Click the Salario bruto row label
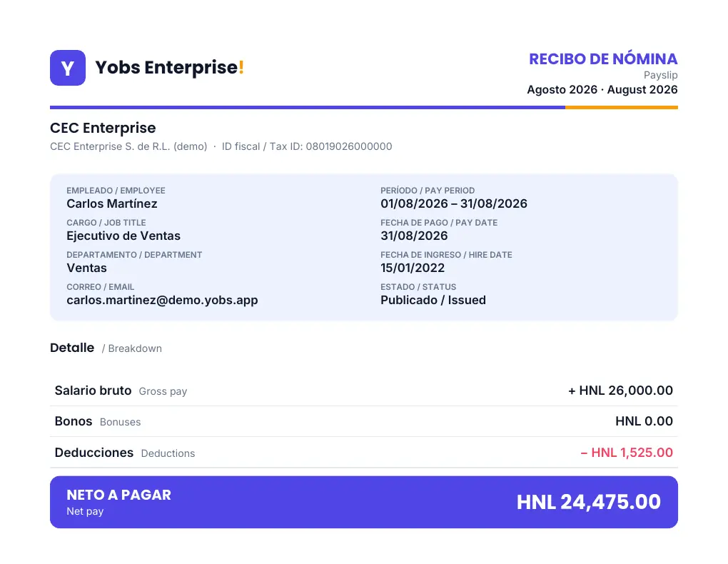Screen dimensions: 728x564 [x=93, y=391]
